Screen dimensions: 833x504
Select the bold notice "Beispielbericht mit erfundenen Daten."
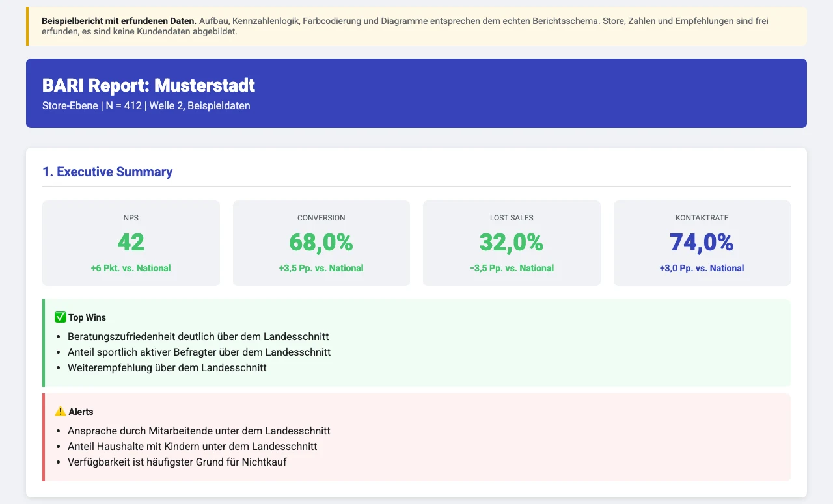click(119, 21)
